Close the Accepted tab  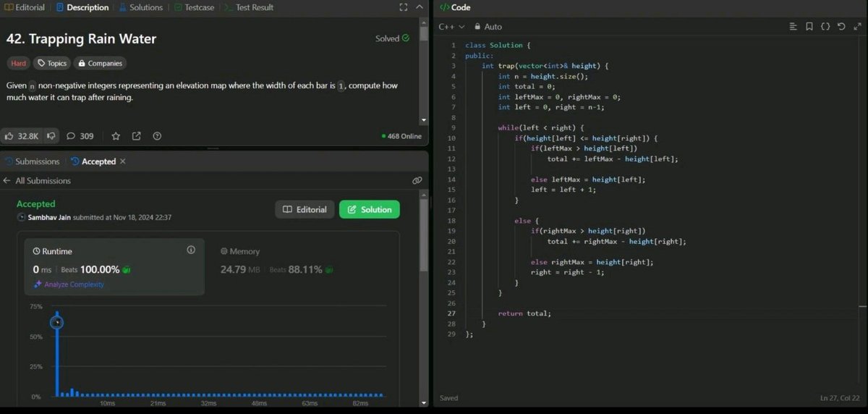pyautogui.click(x=123, y=161)
